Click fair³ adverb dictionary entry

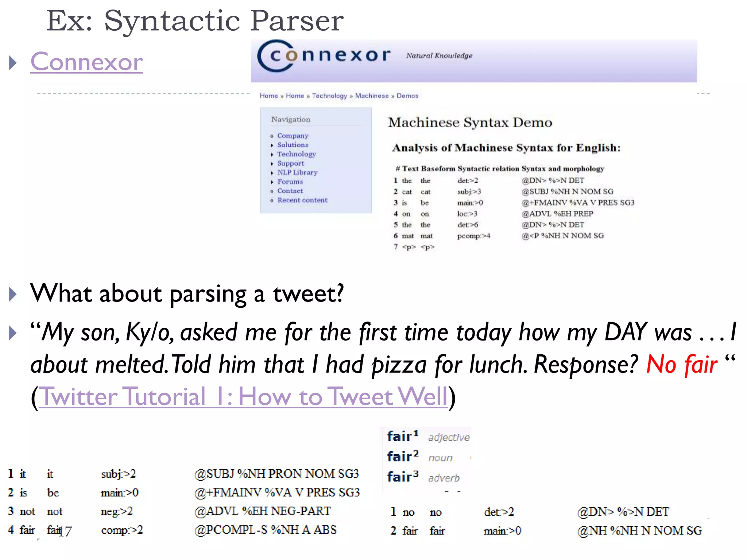[x=423, y=477]
